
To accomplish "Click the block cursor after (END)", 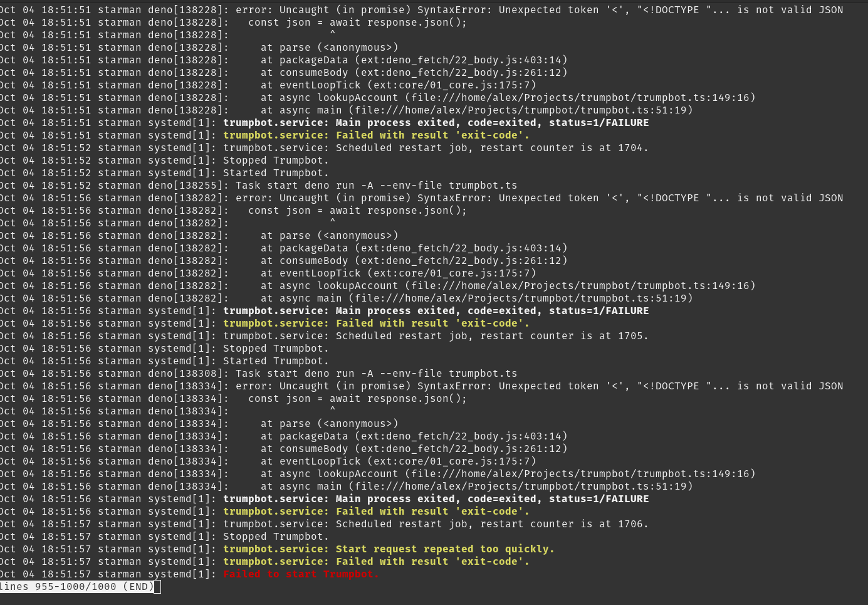I will 157,587.
